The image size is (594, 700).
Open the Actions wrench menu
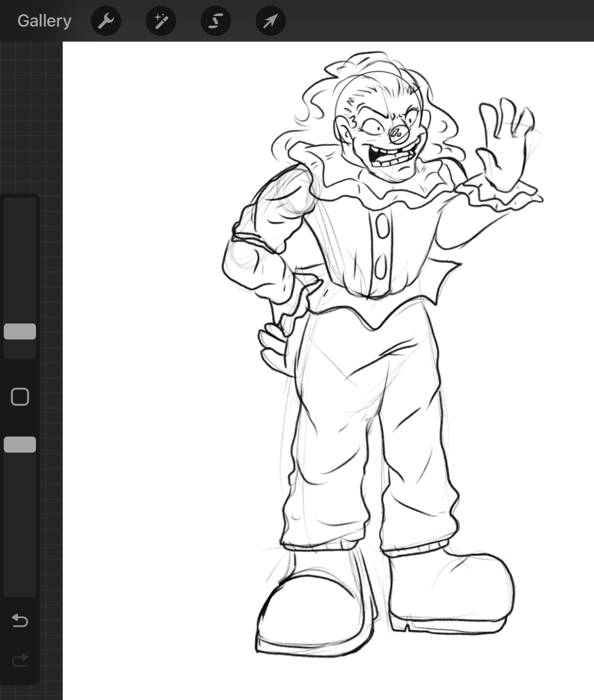(106, 21)
